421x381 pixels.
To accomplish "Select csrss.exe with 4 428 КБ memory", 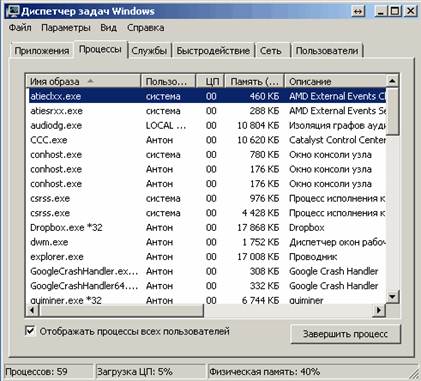I will point(206,213).
